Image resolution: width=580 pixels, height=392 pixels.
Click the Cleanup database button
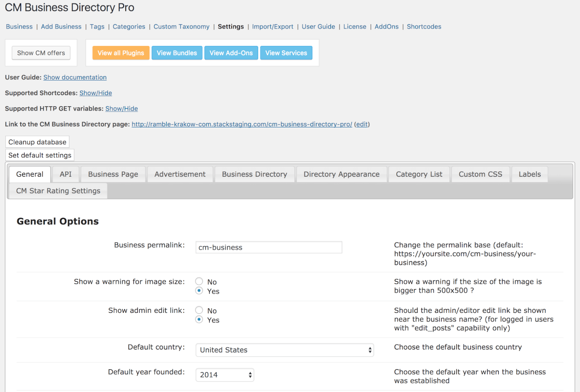click(x=37, y=142)
